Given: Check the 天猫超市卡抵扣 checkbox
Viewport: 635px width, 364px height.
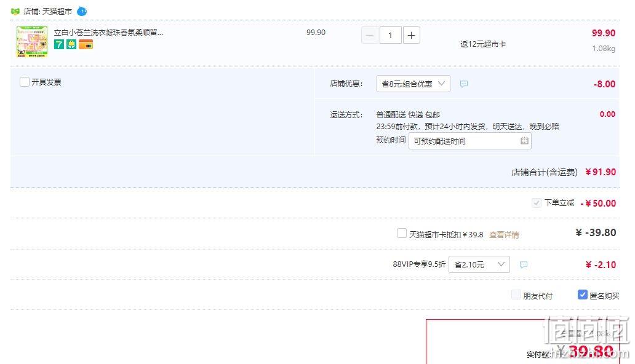Looking at the screenshot, I should (402, 233).
